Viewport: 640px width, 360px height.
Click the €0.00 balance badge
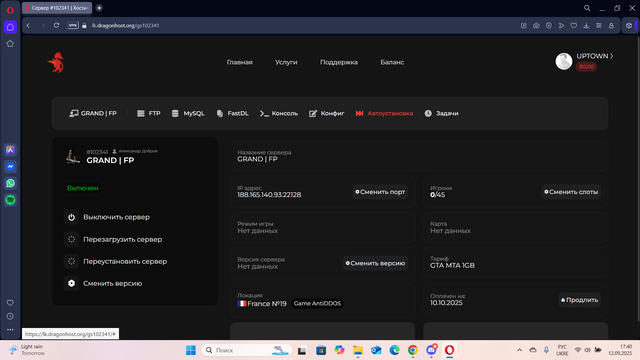click(586, 67)
